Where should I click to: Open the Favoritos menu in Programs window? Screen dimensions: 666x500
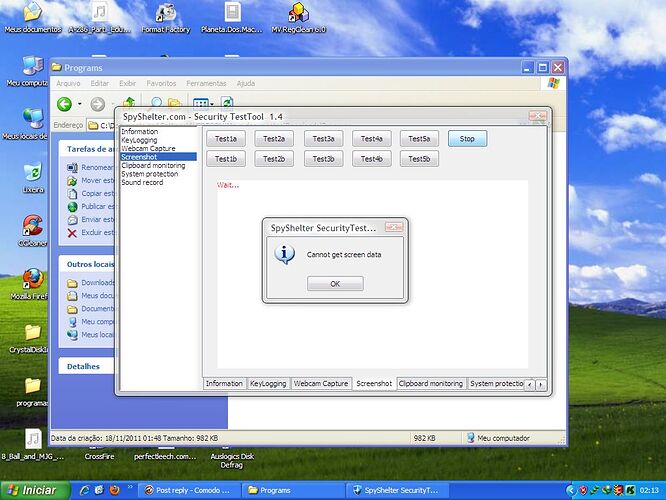pyautogui.click(x=161, y=83)
